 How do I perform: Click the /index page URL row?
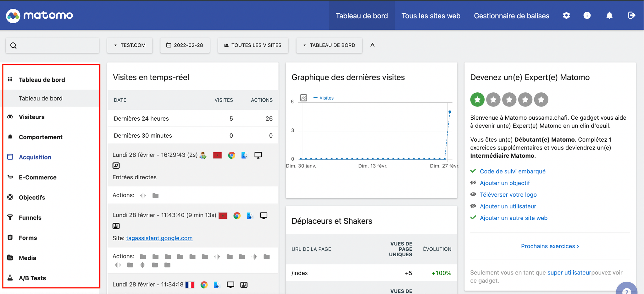point(371,273)
